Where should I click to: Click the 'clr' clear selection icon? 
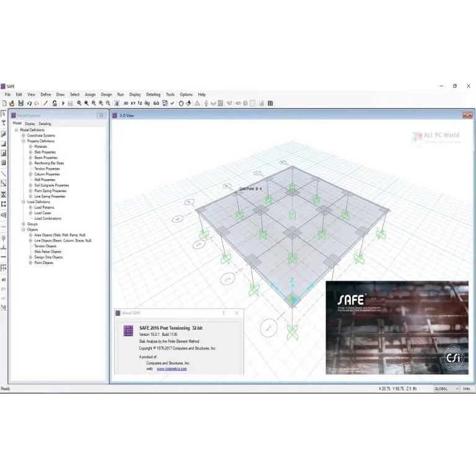pos(4,298)
